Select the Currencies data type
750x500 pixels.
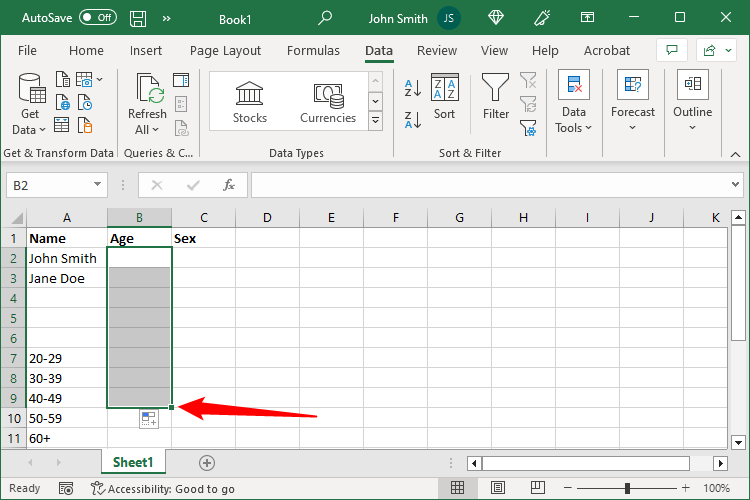(x=328, y=102)
